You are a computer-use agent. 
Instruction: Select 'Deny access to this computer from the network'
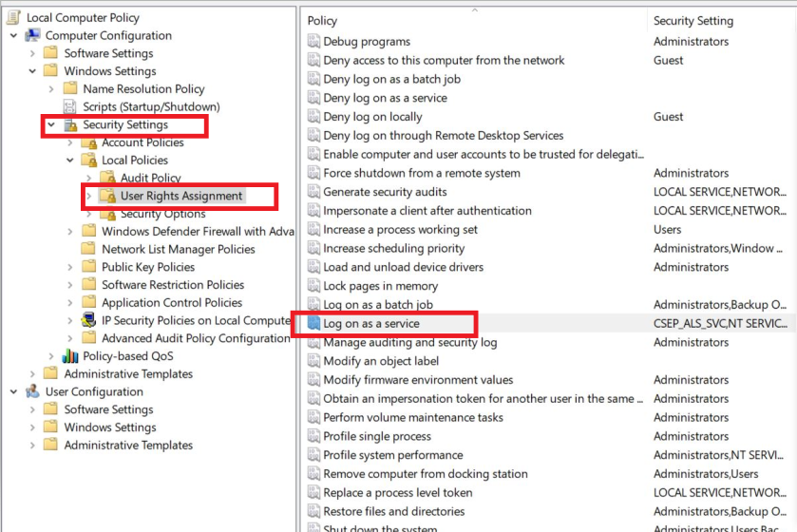tap(444, 60)
